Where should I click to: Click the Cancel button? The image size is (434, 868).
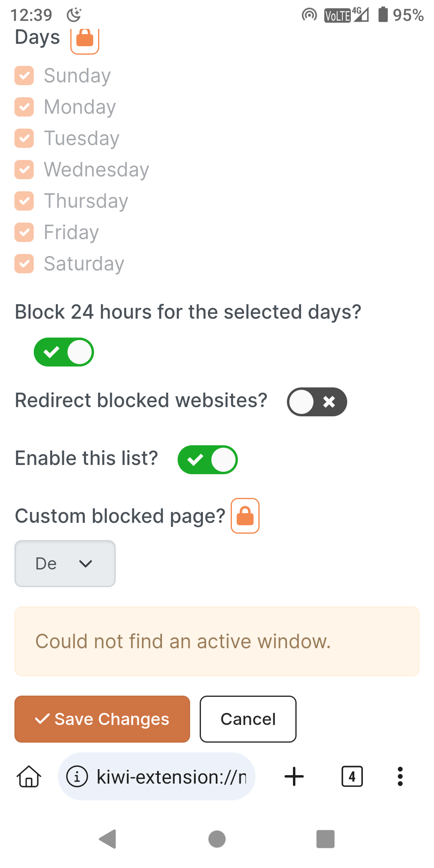click(x=248, y=719)
